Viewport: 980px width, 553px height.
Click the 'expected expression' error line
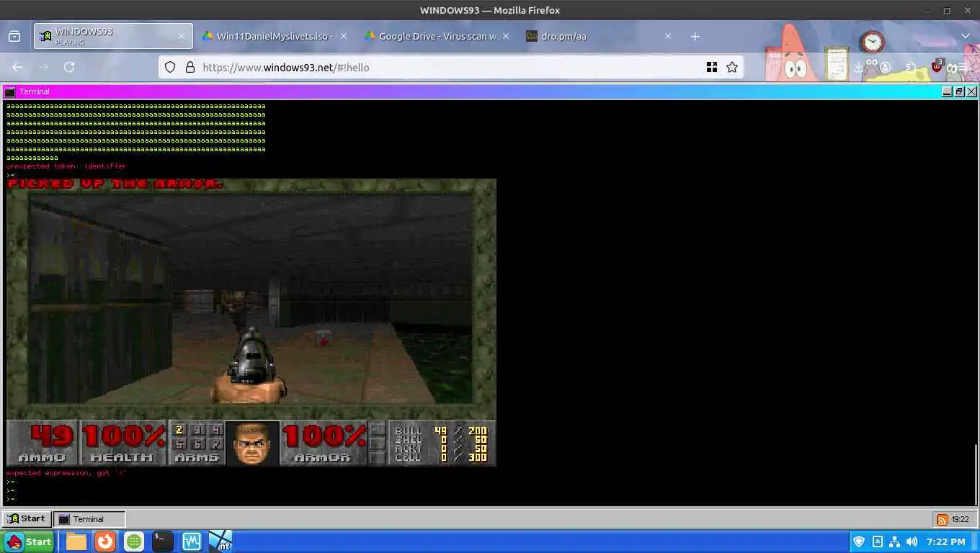tap(66, 473)
